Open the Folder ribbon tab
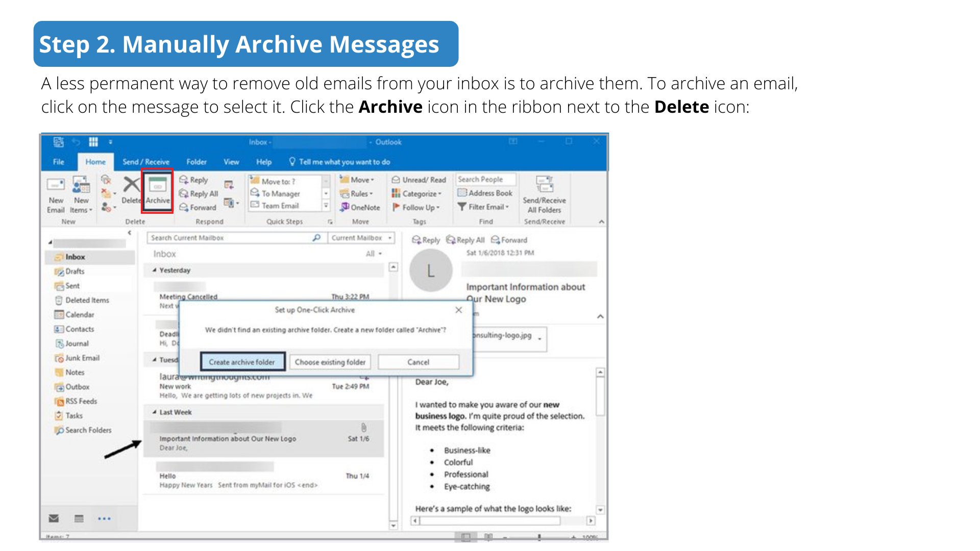980x551 pixels. pos(197,162)
